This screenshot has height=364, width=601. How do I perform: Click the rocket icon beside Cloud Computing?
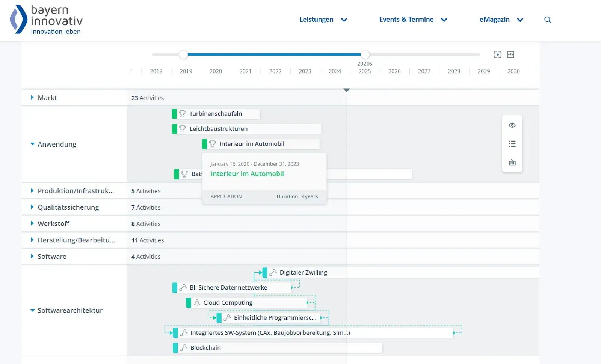tap(197, 303)
